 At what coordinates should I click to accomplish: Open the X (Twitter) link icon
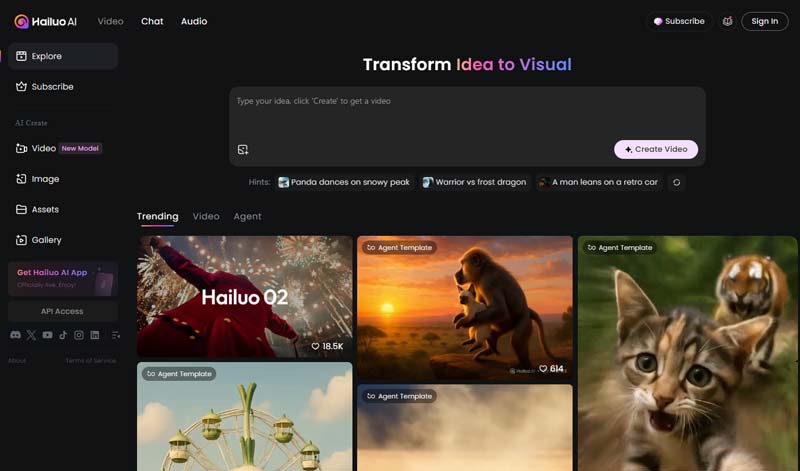coord(31,335)
